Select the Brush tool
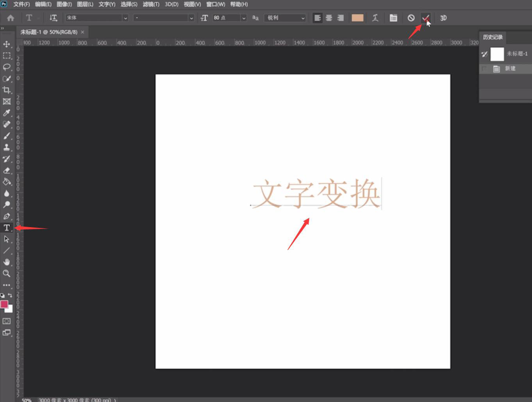 point(7,136)
